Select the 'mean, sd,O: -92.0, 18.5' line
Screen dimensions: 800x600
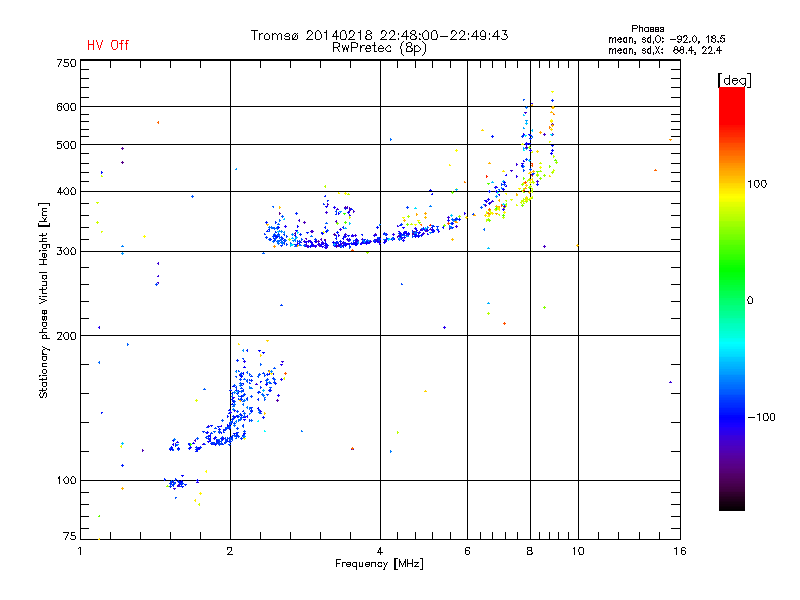pos(666,39)
